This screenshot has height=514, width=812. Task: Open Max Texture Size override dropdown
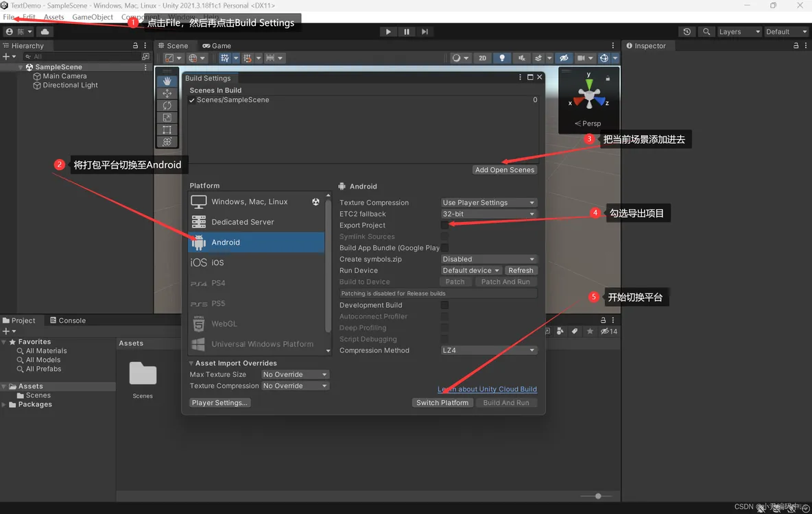[x=295, y=375]
